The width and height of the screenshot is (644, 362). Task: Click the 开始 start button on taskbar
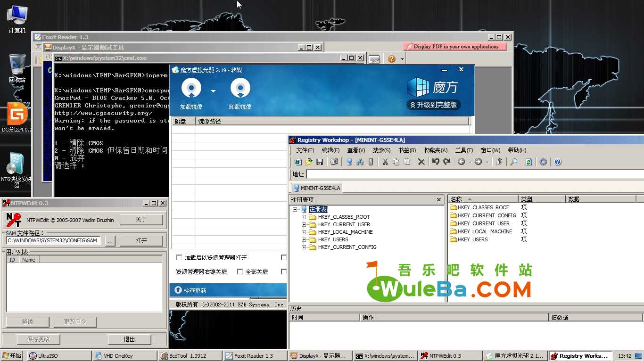(x=12, y=356)
